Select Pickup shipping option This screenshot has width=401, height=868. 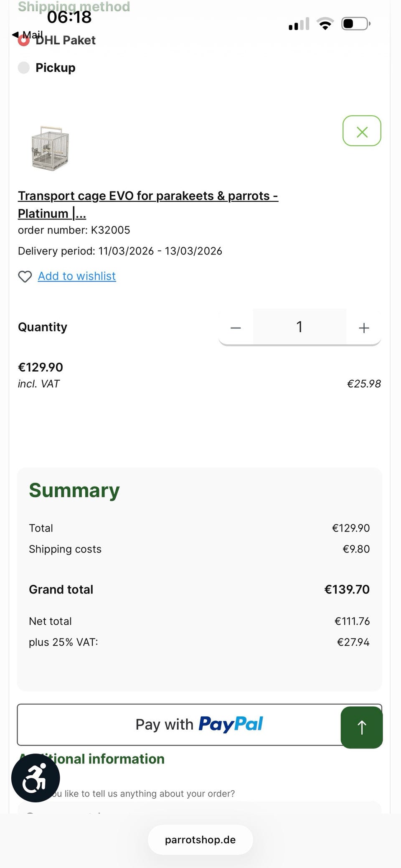[24, 68]
